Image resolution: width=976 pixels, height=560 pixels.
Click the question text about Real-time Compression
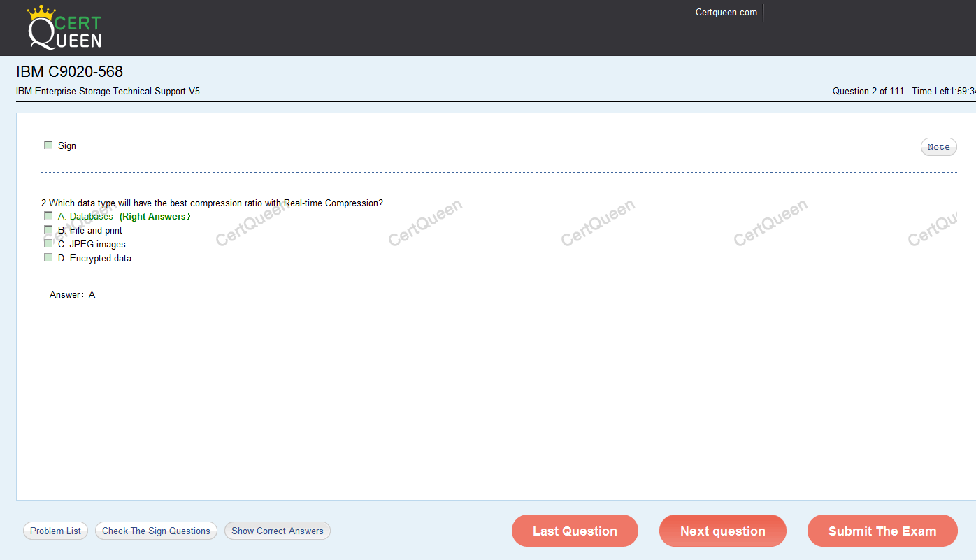coord(212,203)
